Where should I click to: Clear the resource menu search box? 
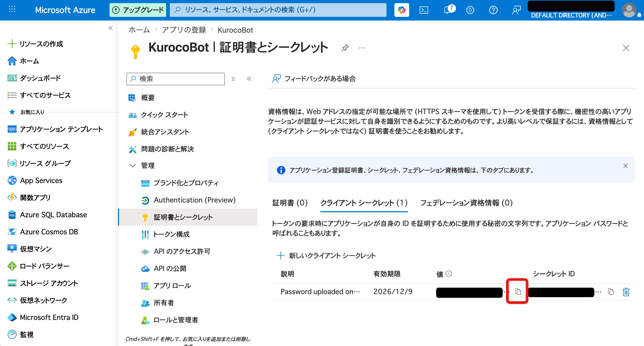click(x=233, y=79)
